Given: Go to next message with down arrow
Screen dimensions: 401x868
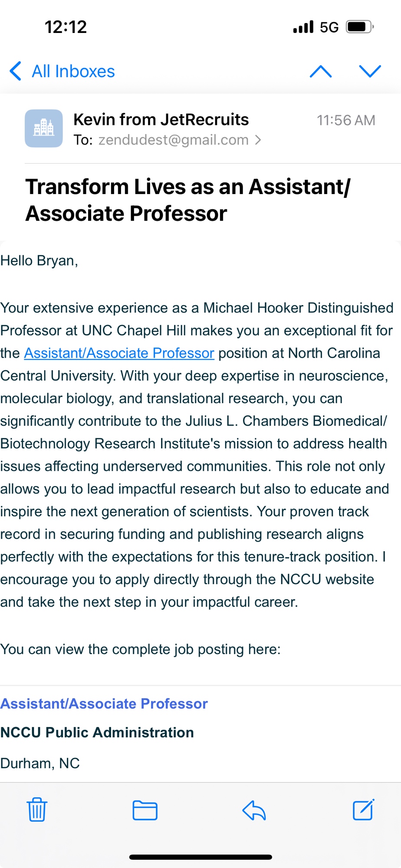Looking at the screenshot, I should [x=370, y=71].
